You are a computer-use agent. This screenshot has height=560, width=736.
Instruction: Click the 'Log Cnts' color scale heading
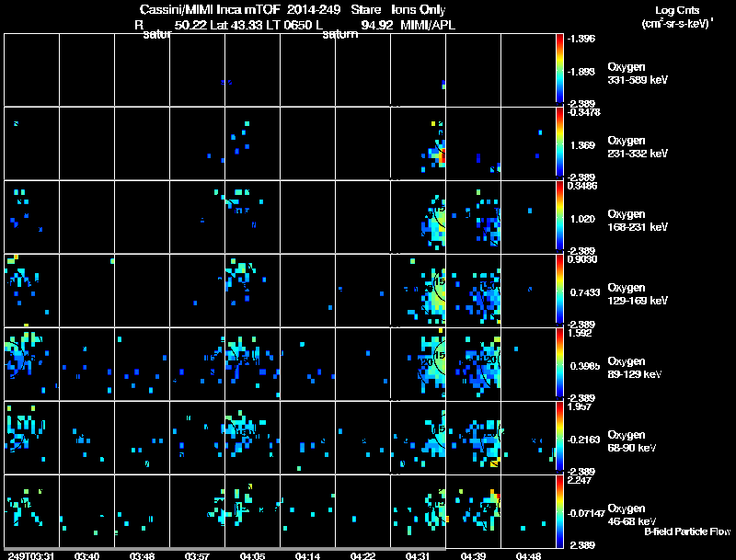coord(677,10)
